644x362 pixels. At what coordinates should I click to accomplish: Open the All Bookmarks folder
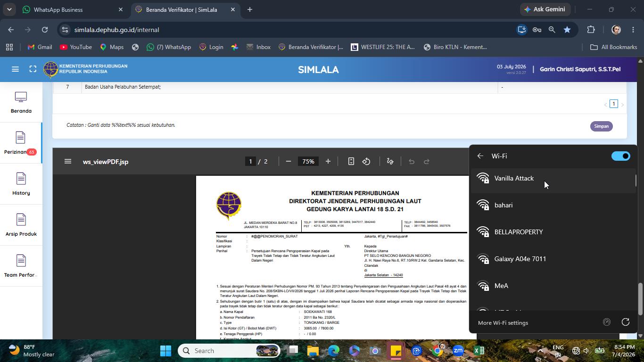coord(614,47)
